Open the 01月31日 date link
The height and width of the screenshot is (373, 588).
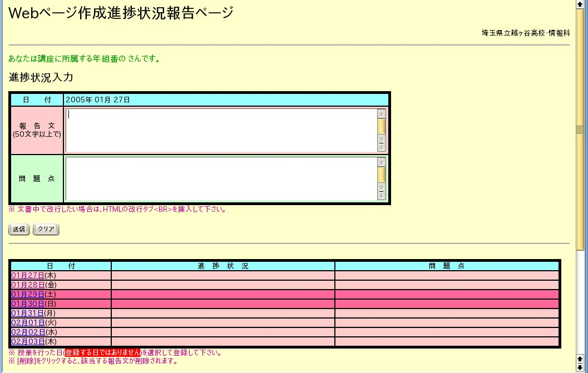click(x=28, y=313)
